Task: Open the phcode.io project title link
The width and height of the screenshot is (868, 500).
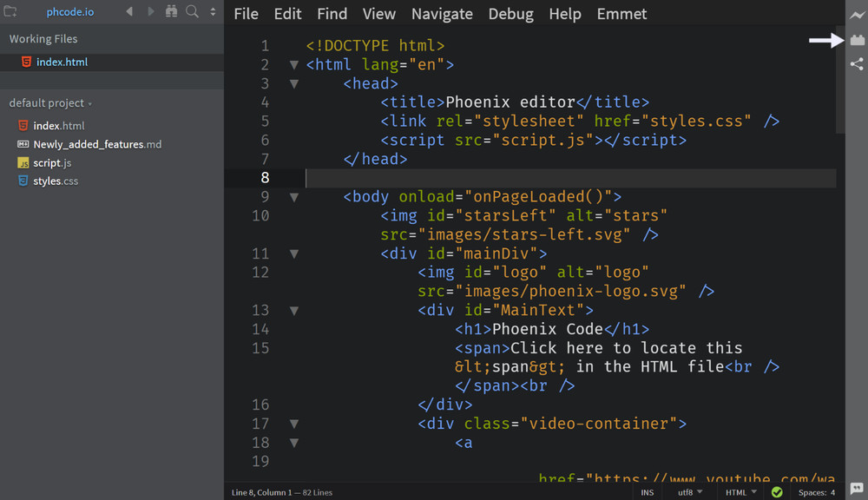Action: (x=70, y=11)
